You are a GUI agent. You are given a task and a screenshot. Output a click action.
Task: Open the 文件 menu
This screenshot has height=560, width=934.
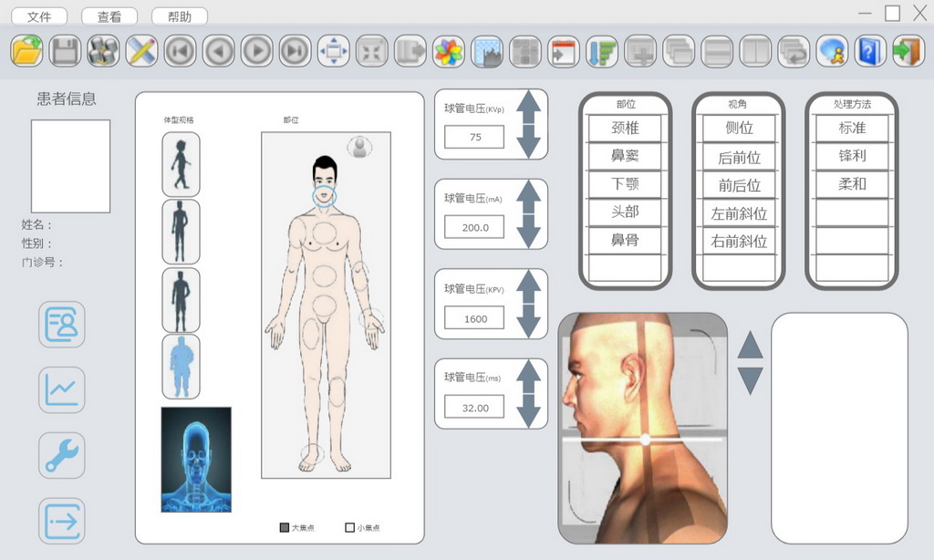39,16
